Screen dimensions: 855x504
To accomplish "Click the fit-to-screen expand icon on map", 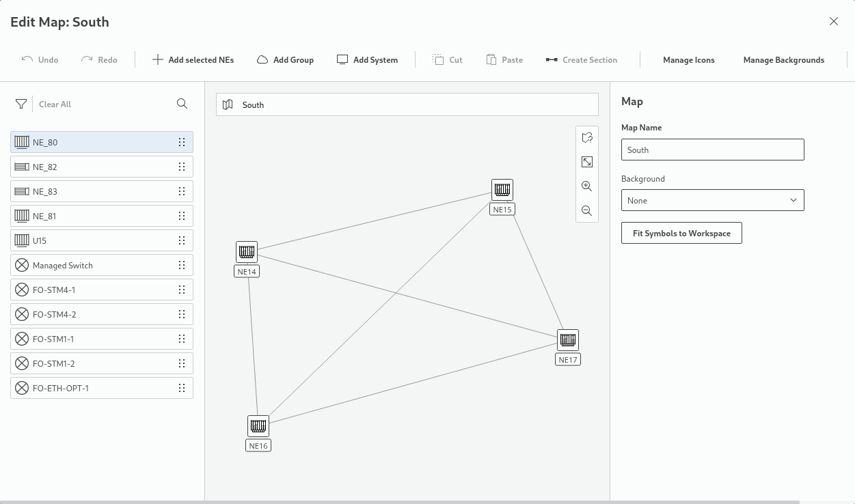I will (586, 162).
